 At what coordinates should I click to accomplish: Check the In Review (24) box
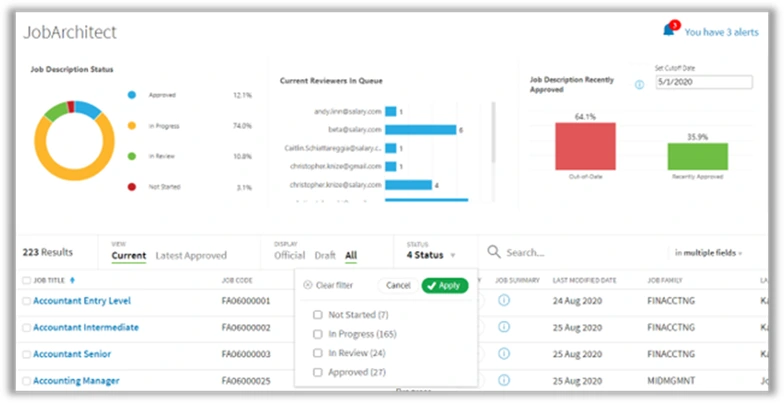(x=318, y=353)
